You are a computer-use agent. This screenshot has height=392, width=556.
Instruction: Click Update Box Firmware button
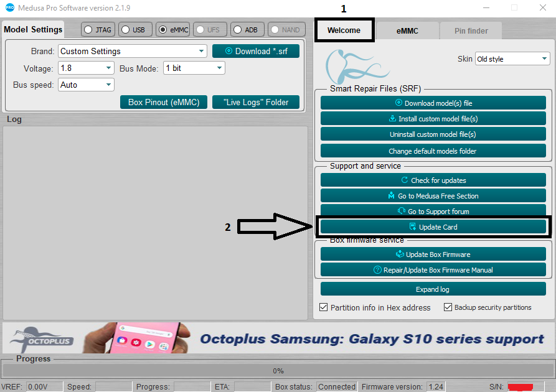433,254
